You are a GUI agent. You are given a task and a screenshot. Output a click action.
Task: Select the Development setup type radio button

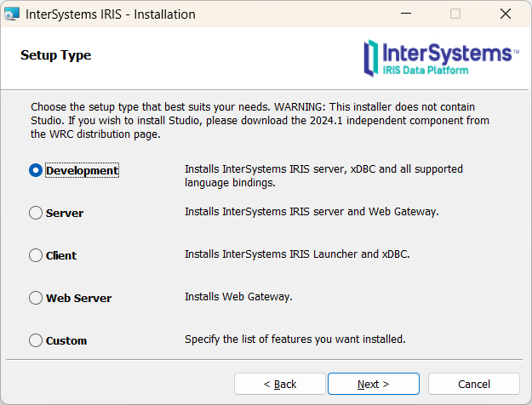coord(36,170)
